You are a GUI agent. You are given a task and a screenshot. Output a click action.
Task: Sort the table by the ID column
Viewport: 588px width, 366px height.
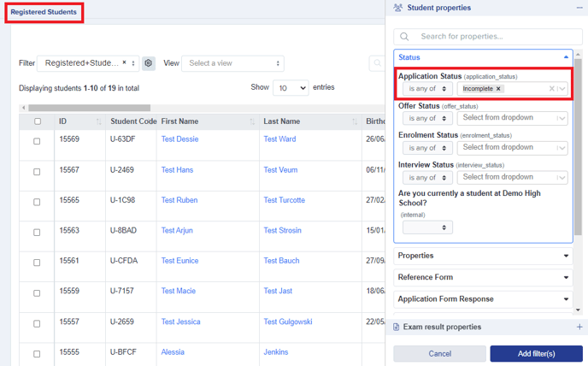[98, 121]
